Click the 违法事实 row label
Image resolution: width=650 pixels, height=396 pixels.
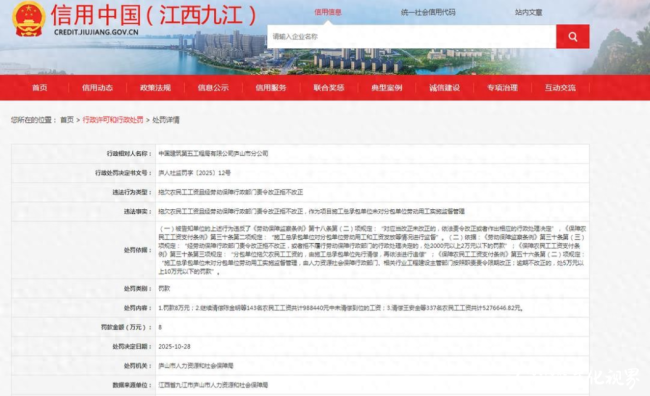pyautogui.click(x=138, y=211)
